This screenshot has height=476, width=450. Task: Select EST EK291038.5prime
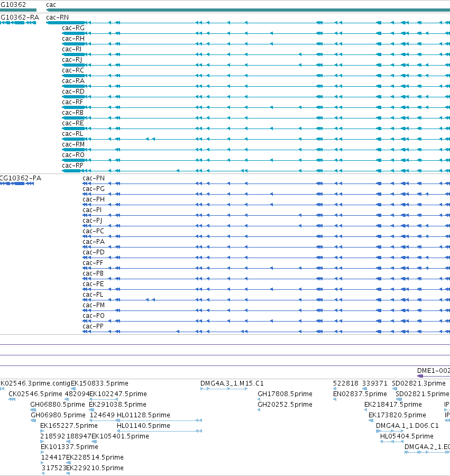[x=118, y=405]
